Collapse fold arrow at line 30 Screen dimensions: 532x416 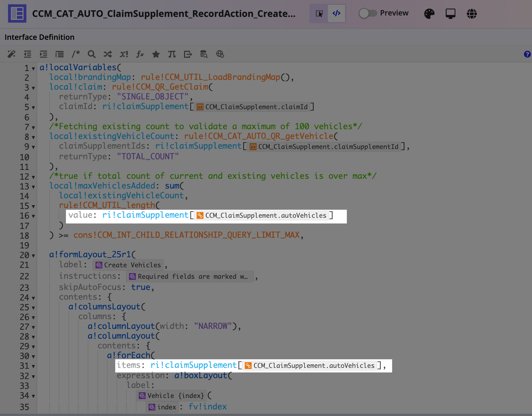point(34,357)
